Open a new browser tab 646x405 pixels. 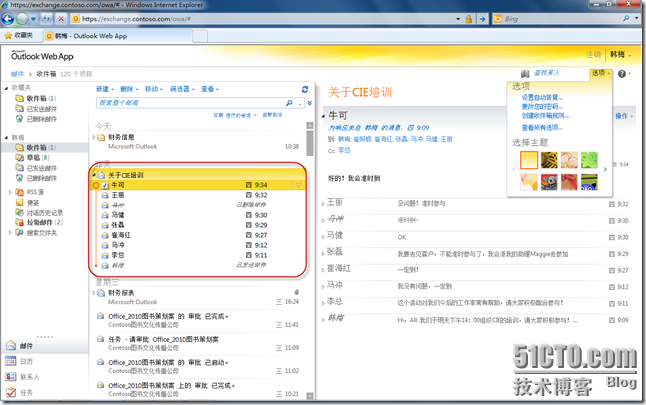click(200, 36)
